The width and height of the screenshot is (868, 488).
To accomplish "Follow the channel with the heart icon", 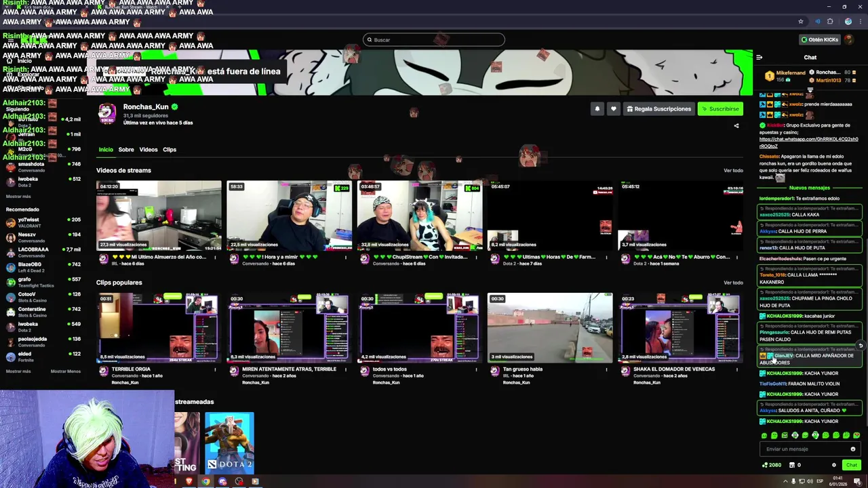I will [613, 108].
